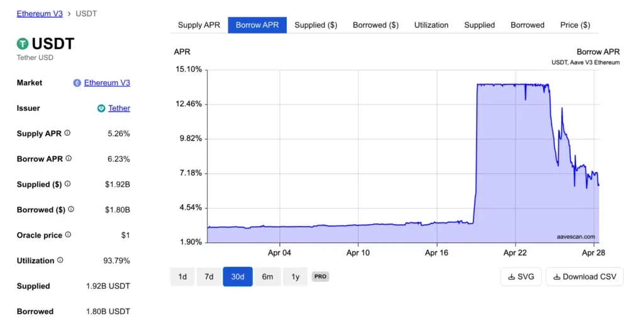The width and height of the screenshot is (644, 333).
Task: Click the green Tether logo beside USDT heading
Action: point(23,43)
